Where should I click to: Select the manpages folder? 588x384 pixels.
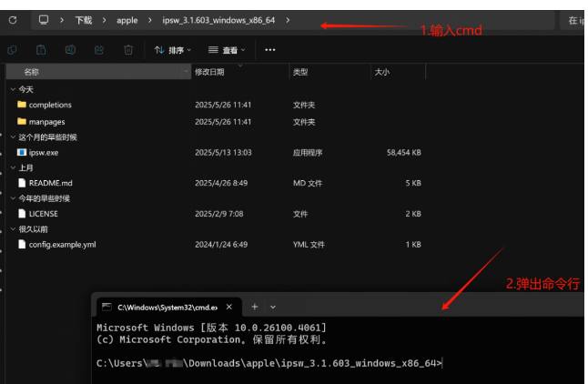click(x=46, y=122)
